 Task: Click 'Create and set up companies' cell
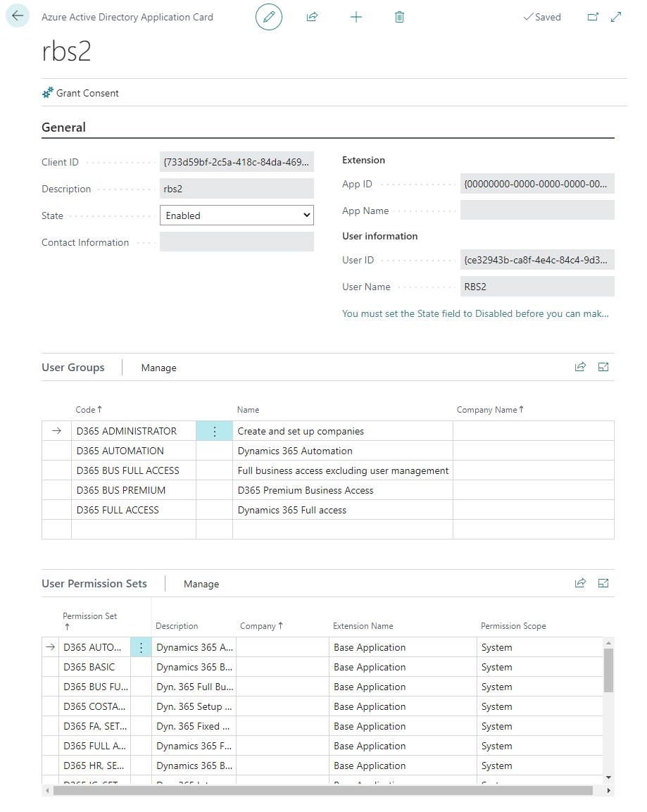(x=343, y=431)
